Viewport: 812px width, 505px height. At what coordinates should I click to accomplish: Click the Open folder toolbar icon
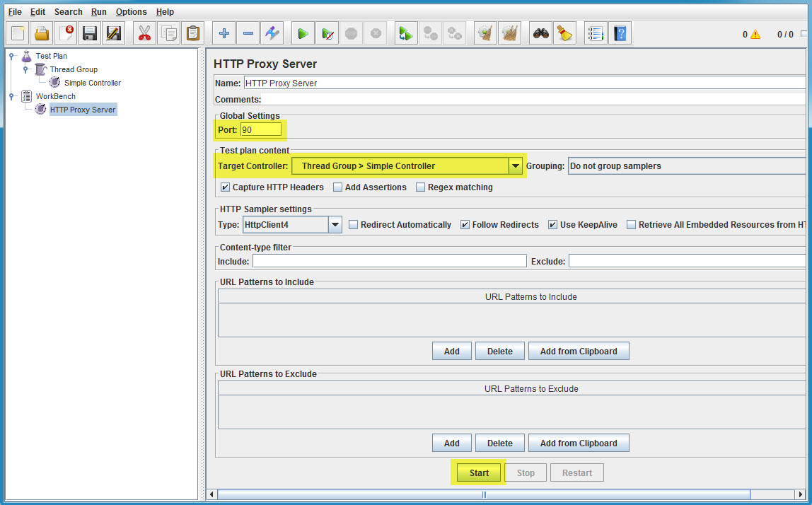point(42,34)
